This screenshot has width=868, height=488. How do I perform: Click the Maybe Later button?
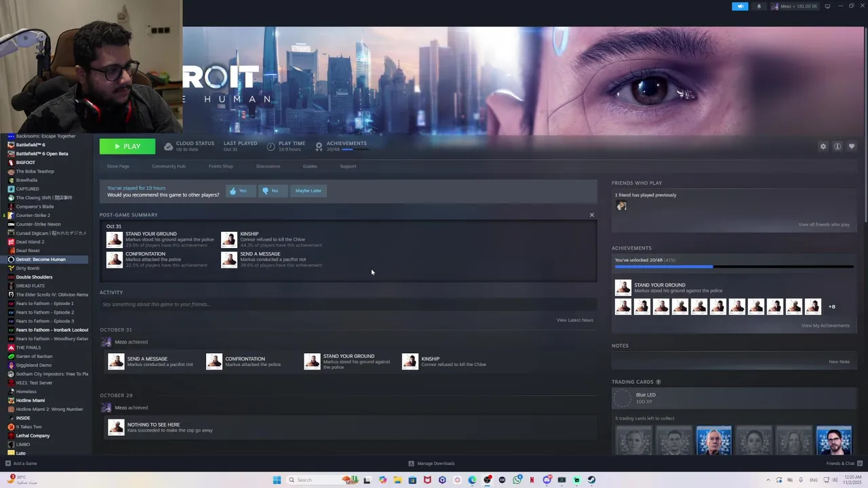pos(308,190)
